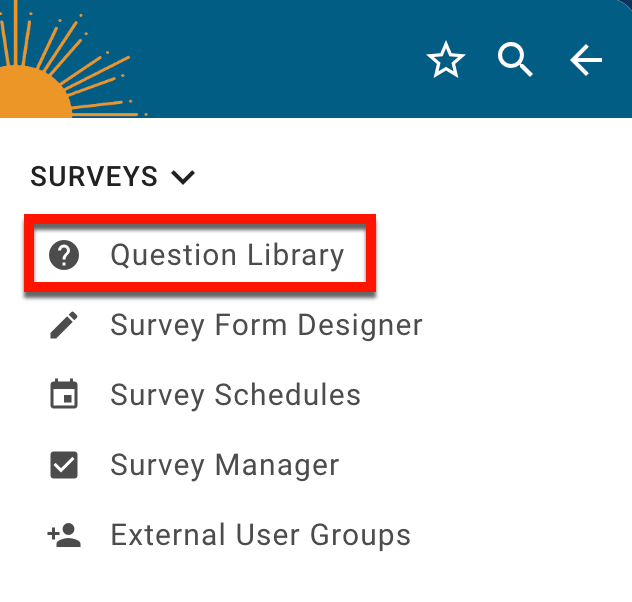Click the blank area below External User Groups
The image size is (632, 602).
click(x=300, y=582)
